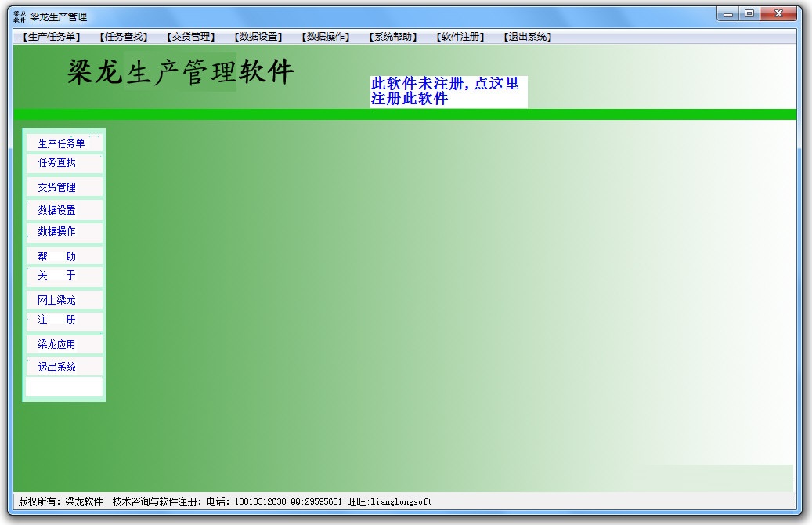Screen dimensions: 812x525
Task: Open the 【任务查找】 menu
Action: pyautogui.click(x=124, y=37)
